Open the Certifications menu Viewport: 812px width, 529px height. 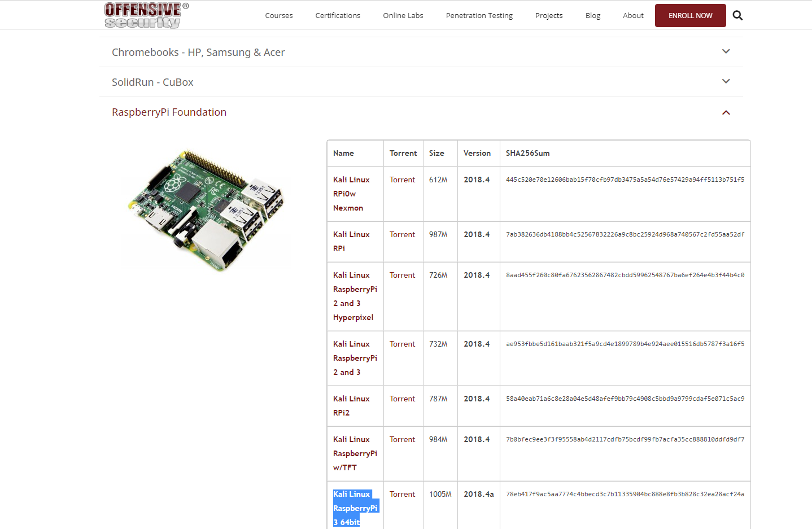[338, 16]
